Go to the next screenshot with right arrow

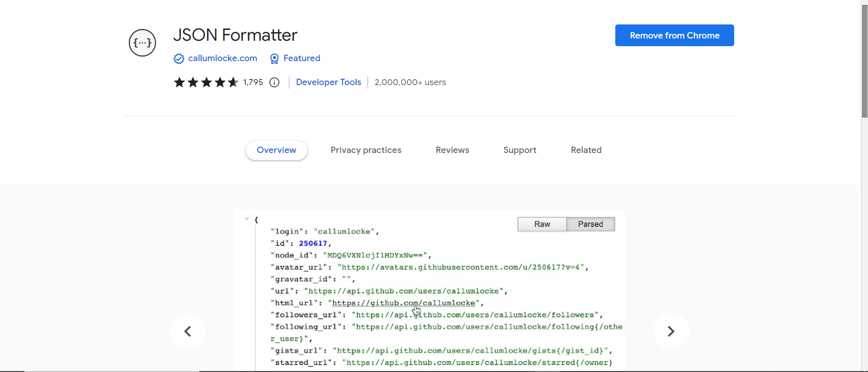tap(671, 331)
